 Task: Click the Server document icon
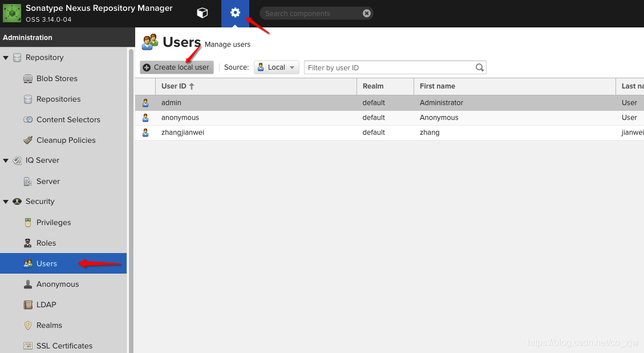28,182
